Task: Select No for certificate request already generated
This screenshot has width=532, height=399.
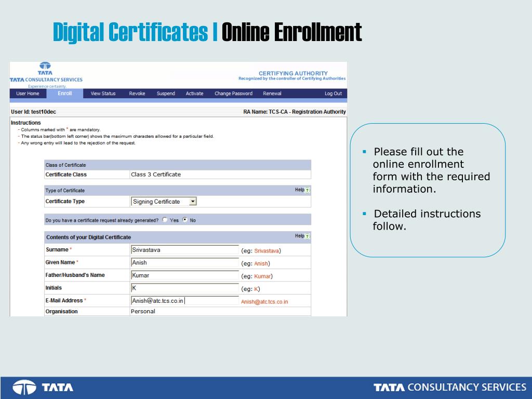Action: coord(185,220)
